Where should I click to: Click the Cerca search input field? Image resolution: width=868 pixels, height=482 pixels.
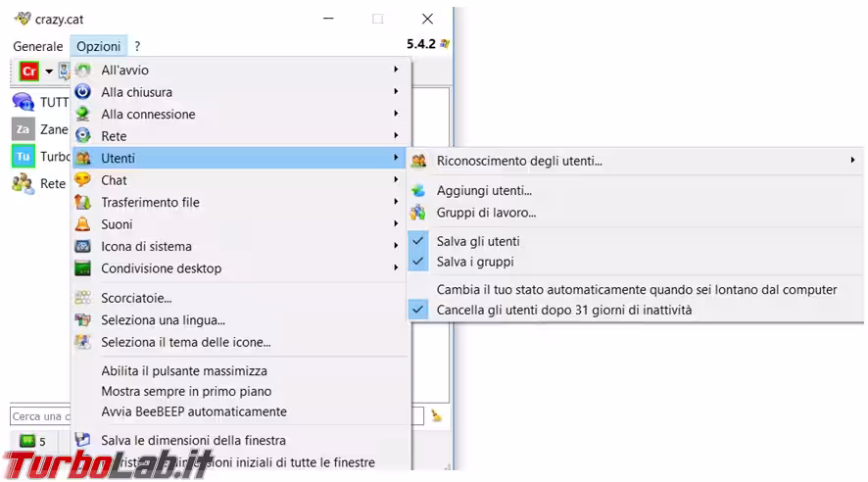39,416
